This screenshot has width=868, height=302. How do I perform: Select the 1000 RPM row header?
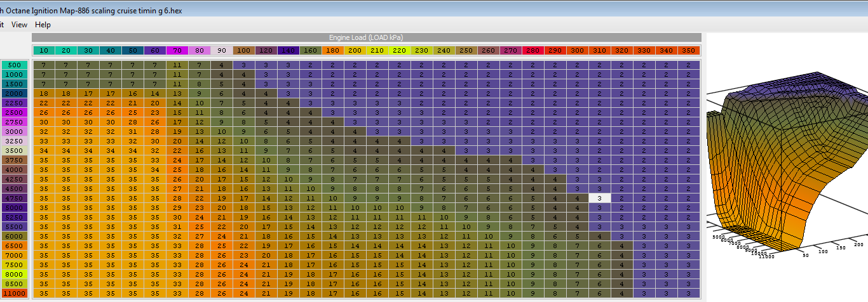pos(15,74)
